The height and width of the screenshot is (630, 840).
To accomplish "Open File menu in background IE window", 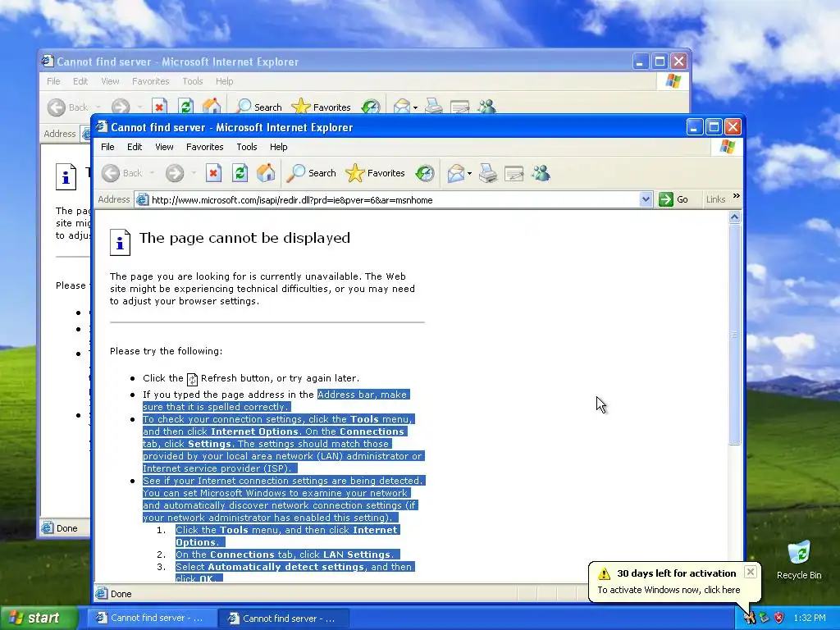I will pos(53,81).
